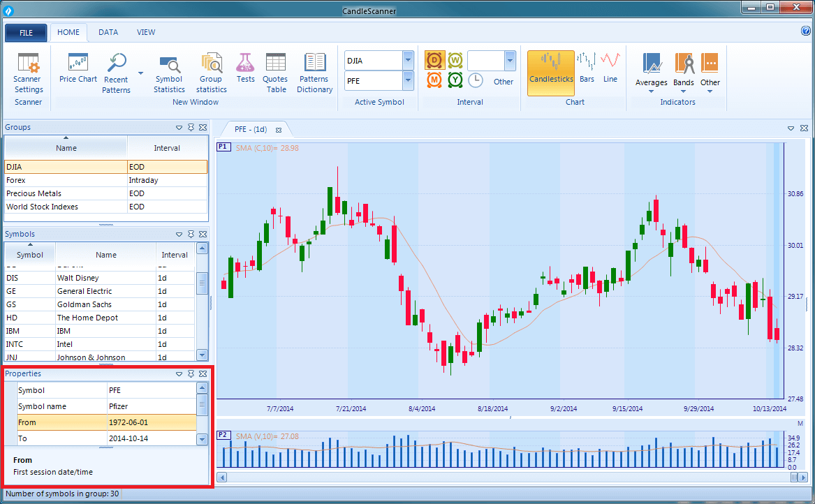Screen dimensions: 815x504
Task: Select Bars chart type
Action: click(x=587, y=67)
